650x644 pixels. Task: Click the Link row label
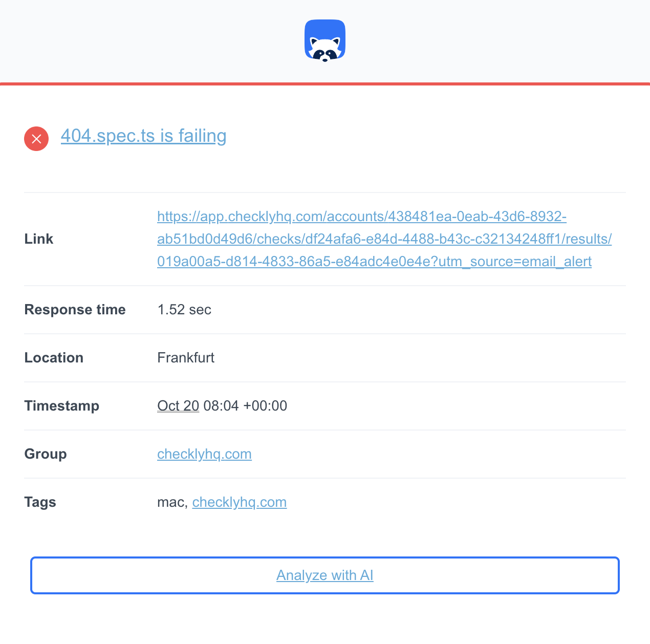(38, 239)
